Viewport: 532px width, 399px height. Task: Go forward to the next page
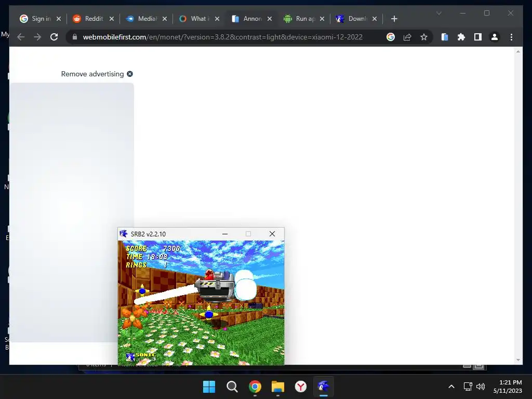37,37
